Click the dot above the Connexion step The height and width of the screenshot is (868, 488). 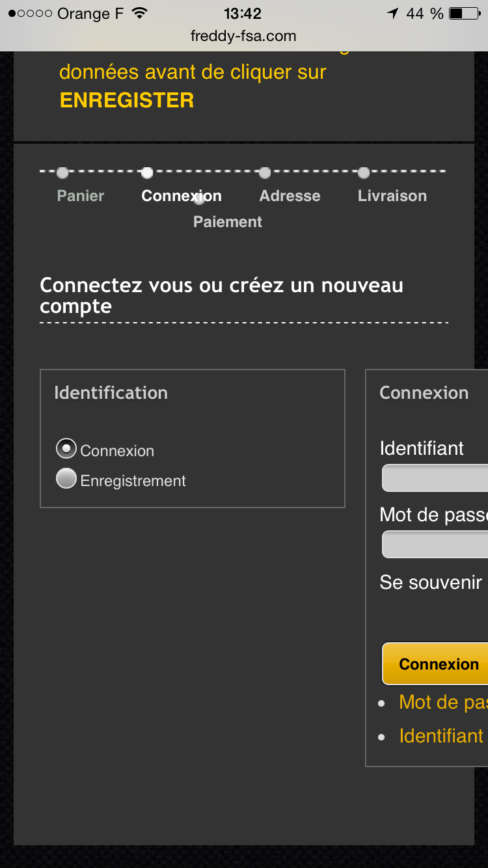pyautogui.click(x=147, y=173)
